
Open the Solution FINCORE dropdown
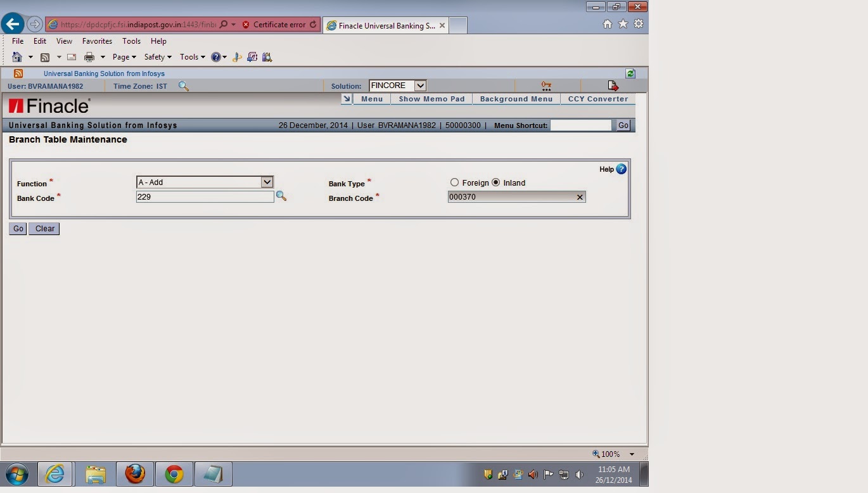click(397, 86)
